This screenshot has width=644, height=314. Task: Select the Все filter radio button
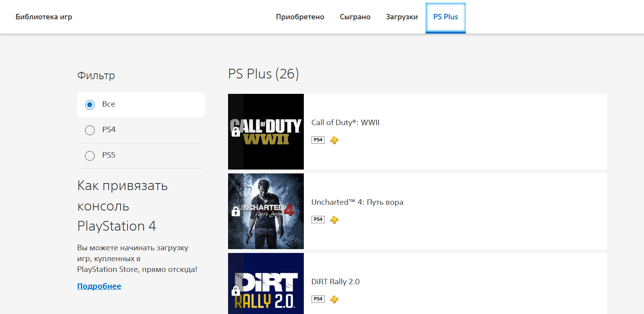pyautogui.click(x=90, y=105)
